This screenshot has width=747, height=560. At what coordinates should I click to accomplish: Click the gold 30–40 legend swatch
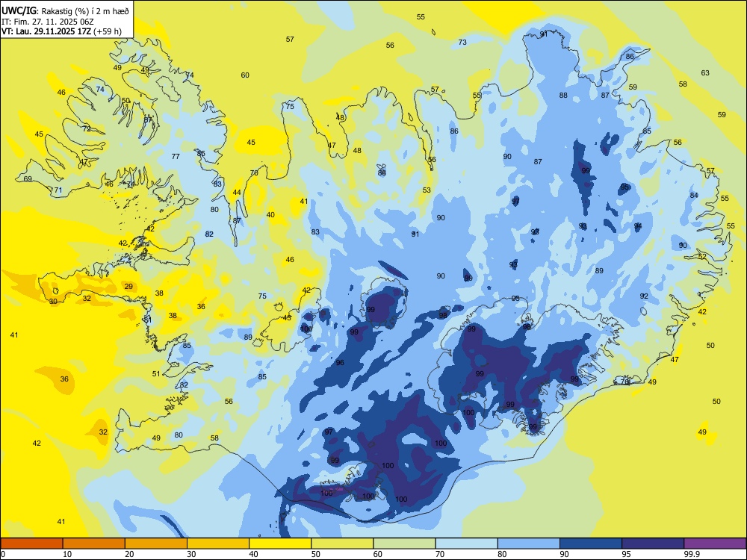[217, 544]
